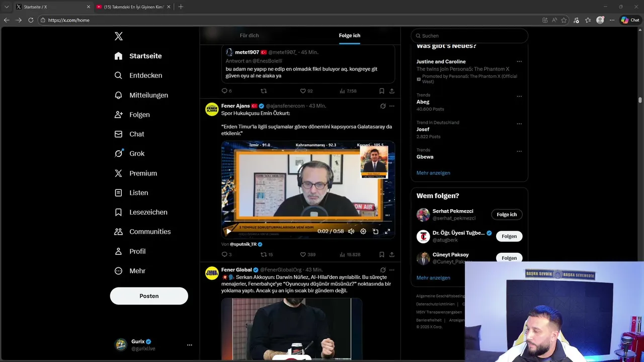This screenshot has height=362, width=644.
Task: Bookmark the Fener Ajans post
Action: point(382,254)
